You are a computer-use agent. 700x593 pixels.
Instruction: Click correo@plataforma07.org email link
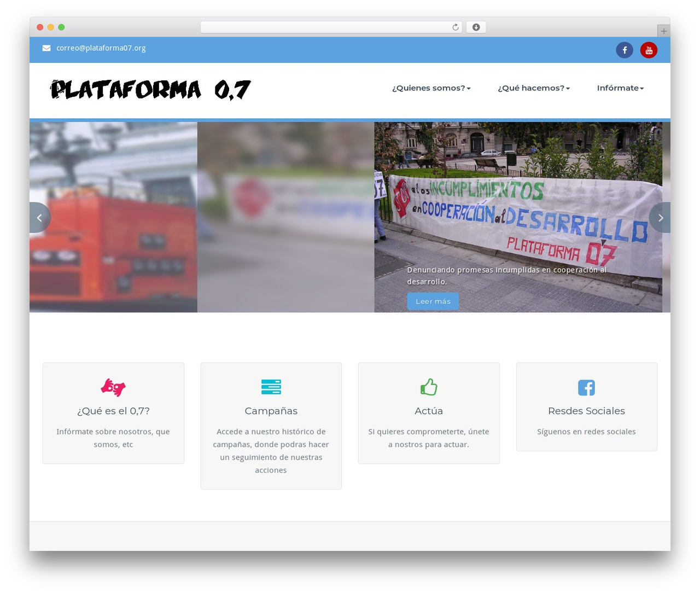tap(101, 48)
